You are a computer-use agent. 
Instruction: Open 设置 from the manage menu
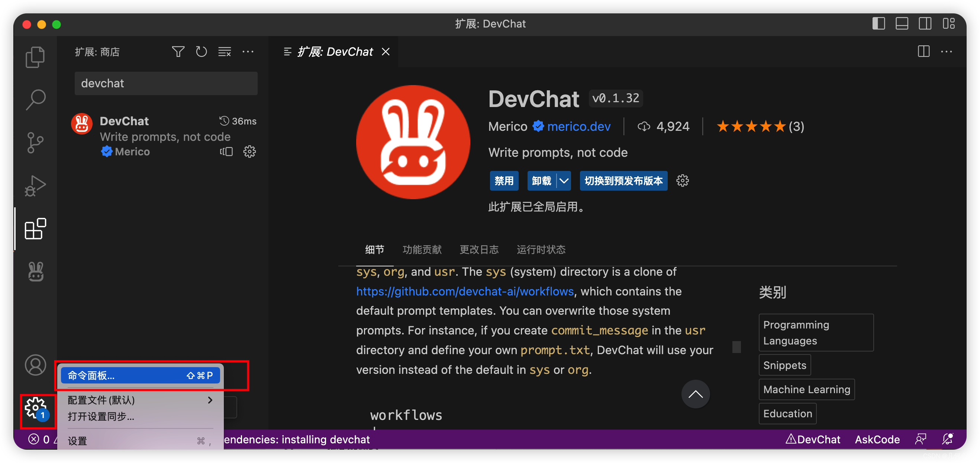coord(140,441)
